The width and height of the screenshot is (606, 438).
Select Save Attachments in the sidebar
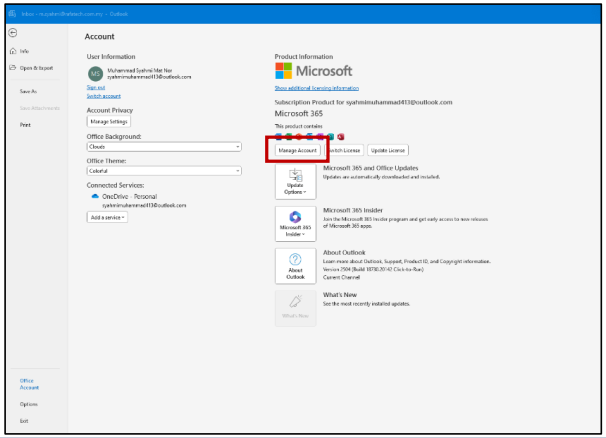tap(40, 108)
